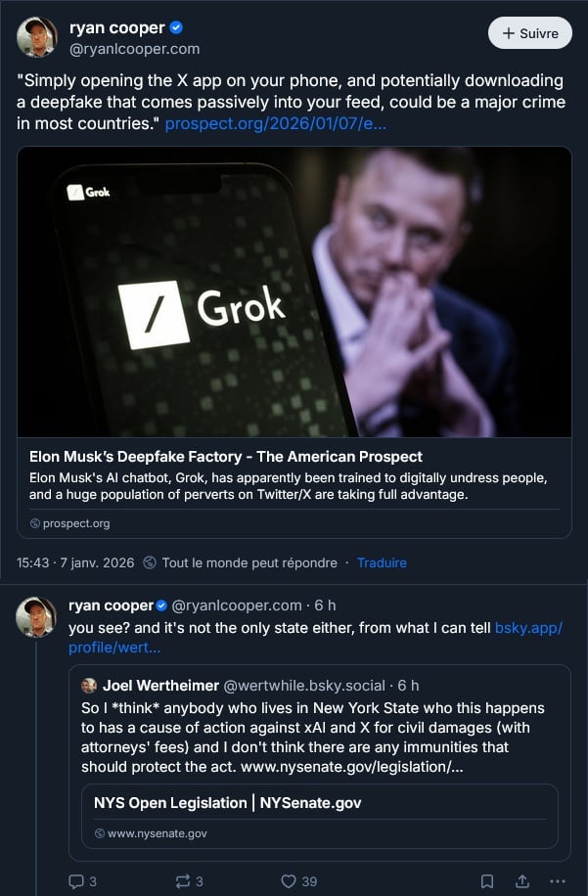Image resolution: width=588 pixels, height=896 pixels.
Task: Click Joel Wertheimer's small avatar
Action: point(89,686)
